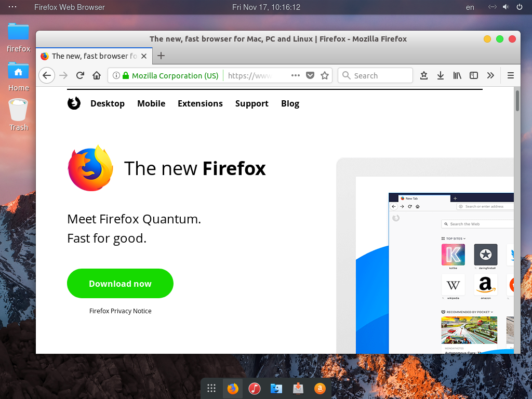Open the software installer dock icon
This screenshot has height=399, width=532.
pos(298,388)
